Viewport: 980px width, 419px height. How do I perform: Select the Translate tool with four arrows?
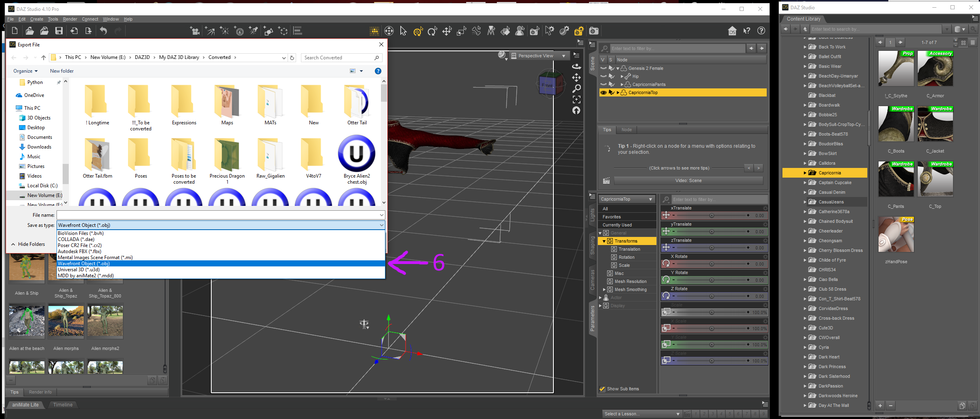(447, 31)
